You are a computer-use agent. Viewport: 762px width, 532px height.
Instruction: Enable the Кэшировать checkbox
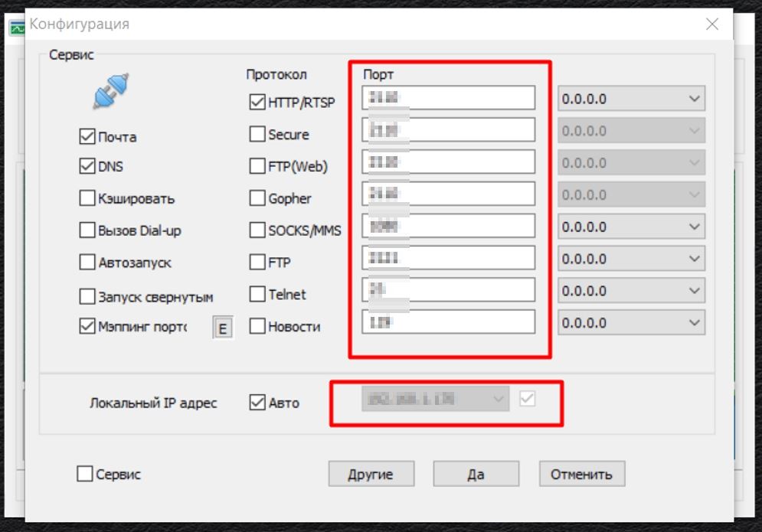[x=87, y=198]
